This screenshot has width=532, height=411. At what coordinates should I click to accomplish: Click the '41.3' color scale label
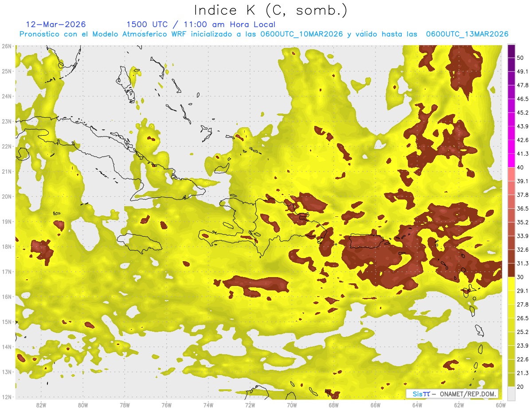(523, 154)
